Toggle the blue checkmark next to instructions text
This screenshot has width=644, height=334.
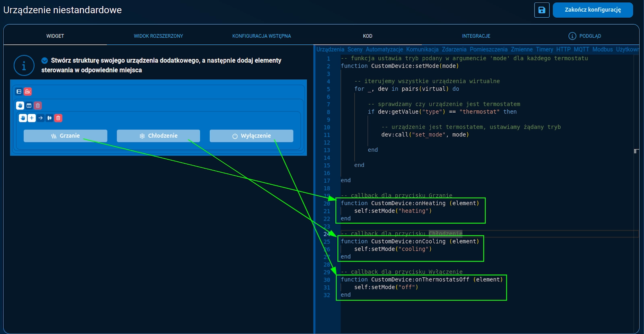[45, 61]
